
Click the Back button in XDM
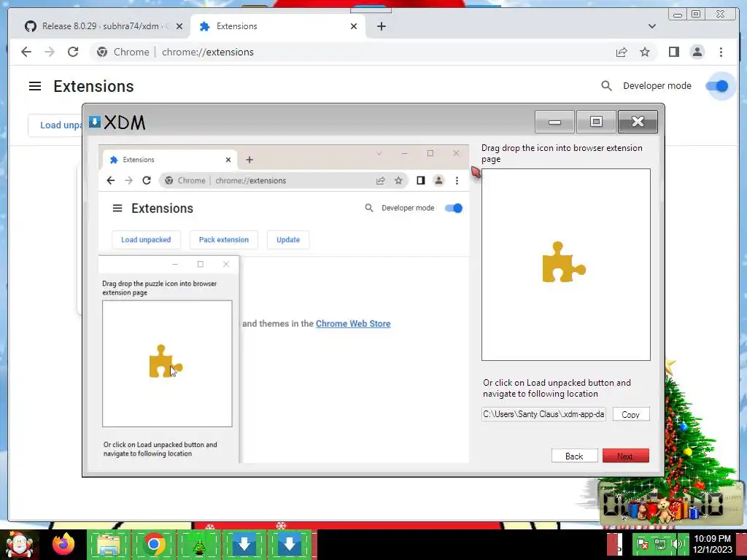574,456
